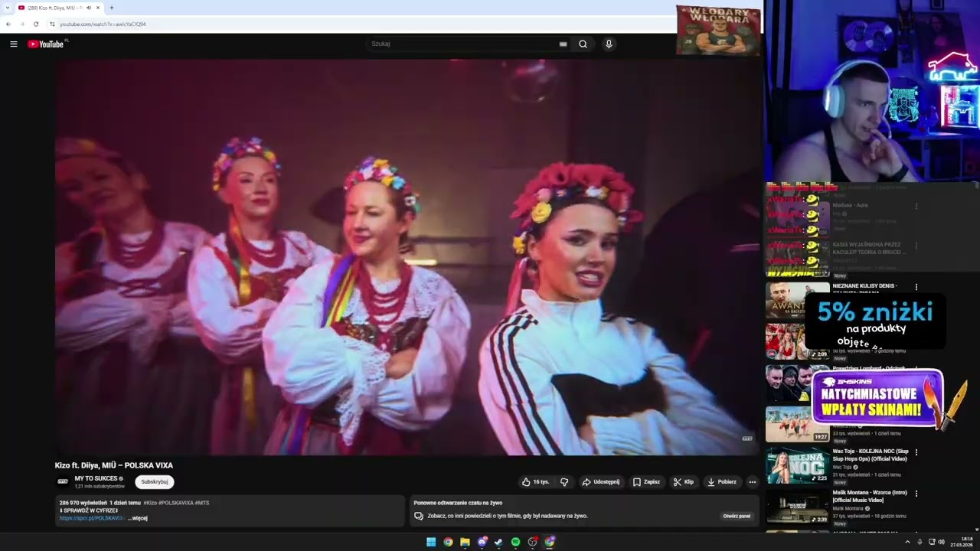This screenshot has height=551, width=980.
Task: Open the beach video thumbnail with 19:27 duration
Action: coord(797,424)
